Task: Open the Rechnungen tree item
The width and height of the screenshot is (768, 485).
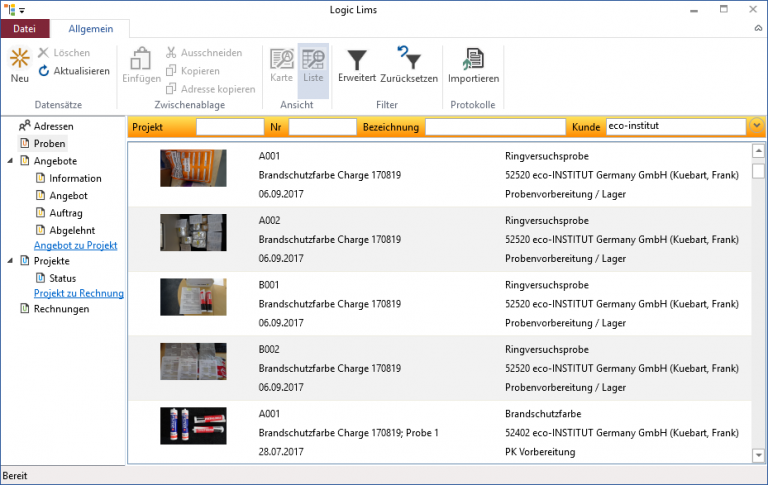Action: point(61,309)
